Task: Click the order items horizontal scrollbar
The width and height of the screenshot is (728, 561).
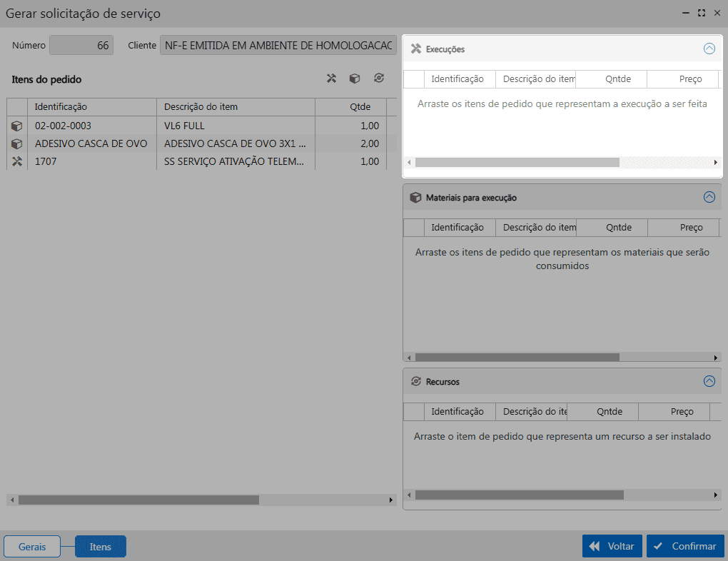Action: pos(138,500)
